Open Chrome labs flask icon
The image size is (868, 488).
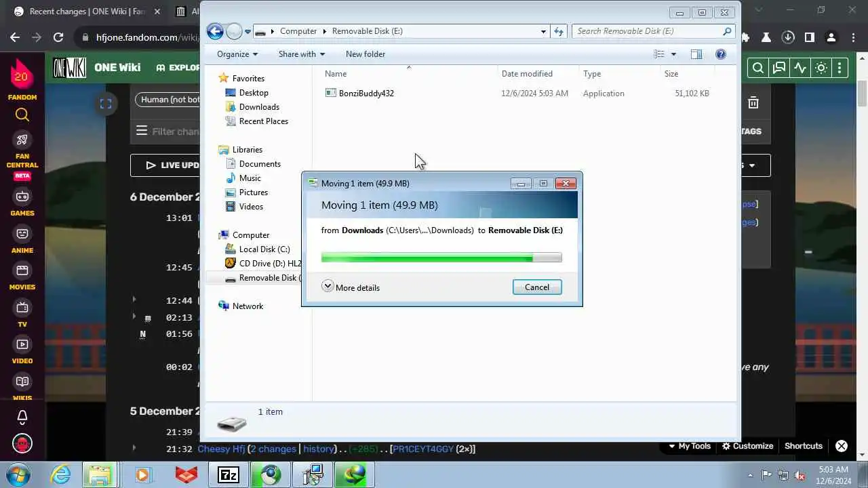[x=766, y=37]
